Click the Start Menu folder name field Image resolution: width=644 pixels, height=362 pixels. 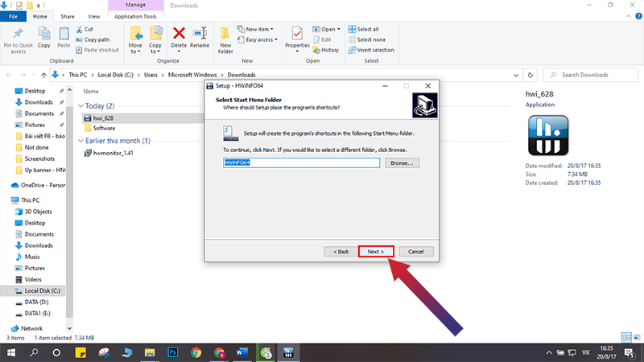pyautogui.click(x=301, y=162)
